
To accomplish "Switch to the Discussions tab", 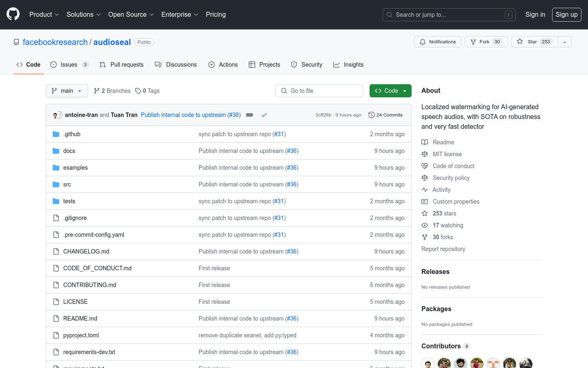I will (x=176, y=65).
